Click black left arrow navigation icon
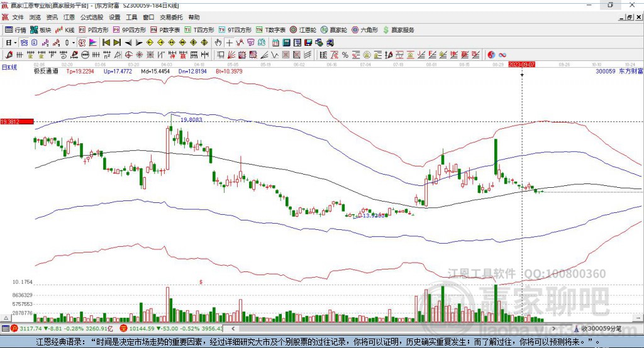 (128, 43)
